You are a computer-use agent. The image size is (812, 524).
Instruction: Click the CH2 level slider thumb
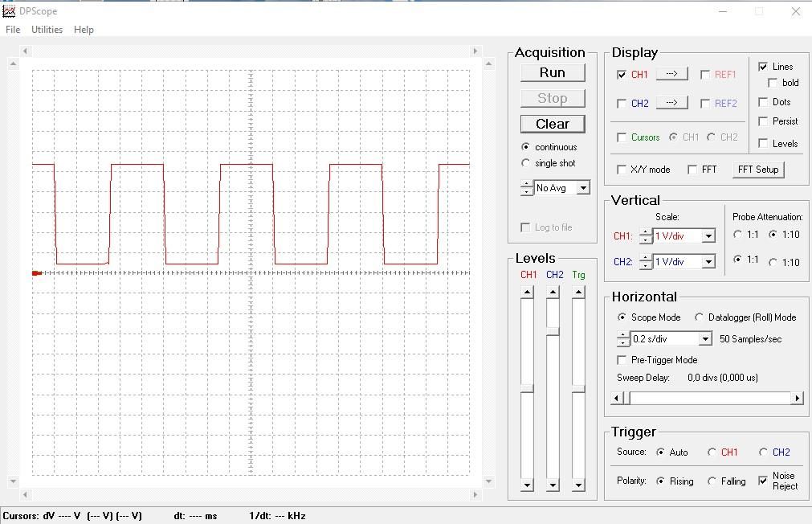[553, 331]
